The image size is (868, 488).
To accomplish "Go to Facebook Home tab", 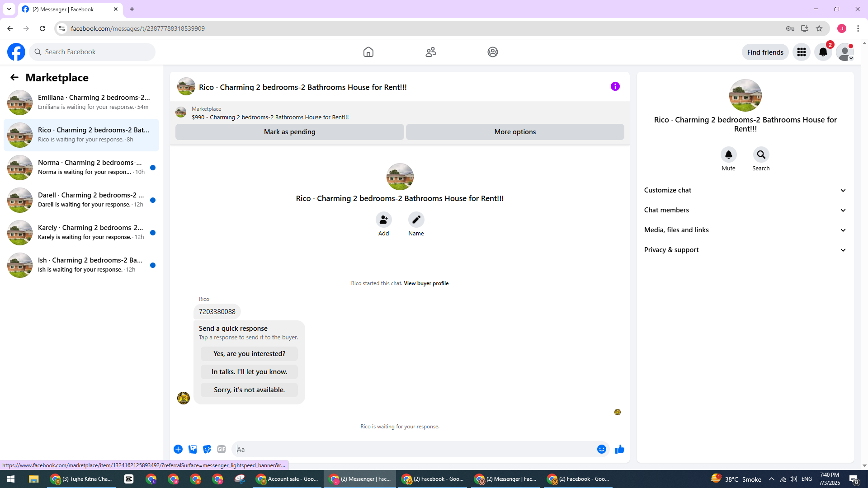I will pos(368,52).
